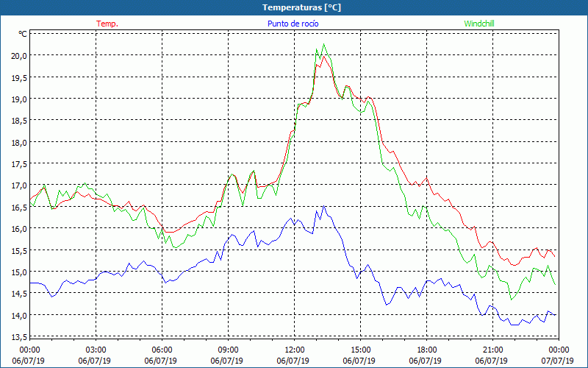Click the '18,5' y-axis value

click(20, 121)
